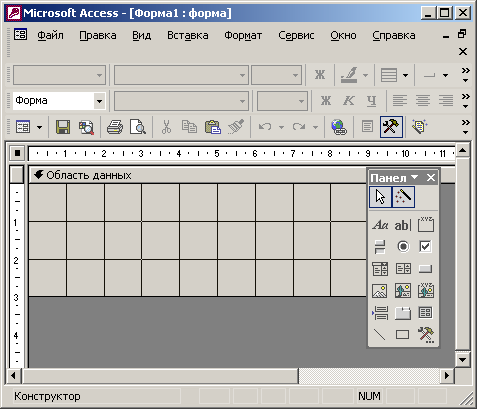
Task: Click the Copy icon
Action: (189, 127)
